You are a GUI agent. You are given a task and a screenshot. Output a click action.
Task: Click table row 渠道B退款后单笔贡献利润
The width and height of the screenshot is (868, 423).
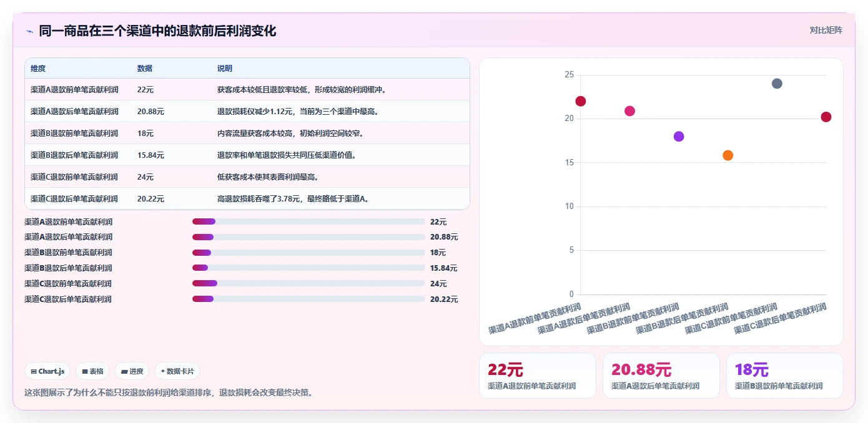[x=247, y=155]
